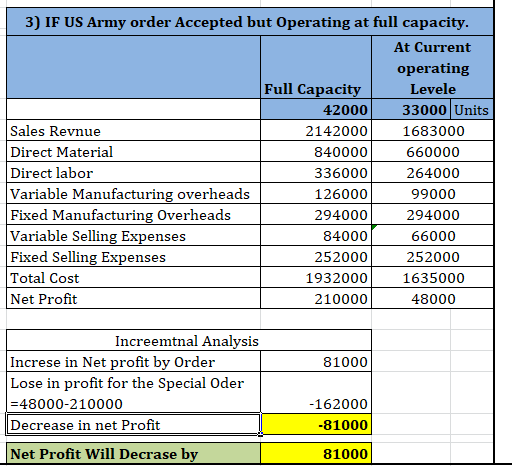This screenshot has height=466, width=512.
Task: Click Sales Revenue value 2142000
Action: pyautogui.click(x=316, y=130)
